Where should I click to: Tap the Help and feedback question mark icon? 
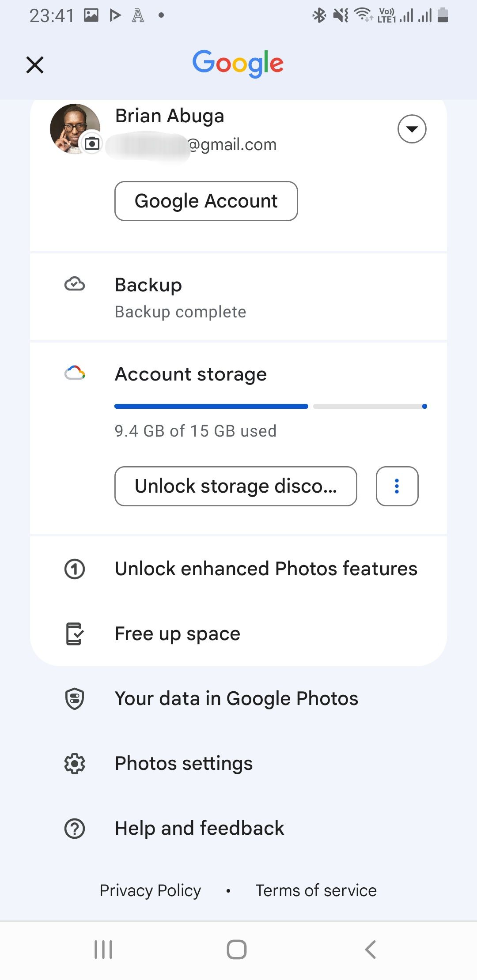click(x=75, y=828)
